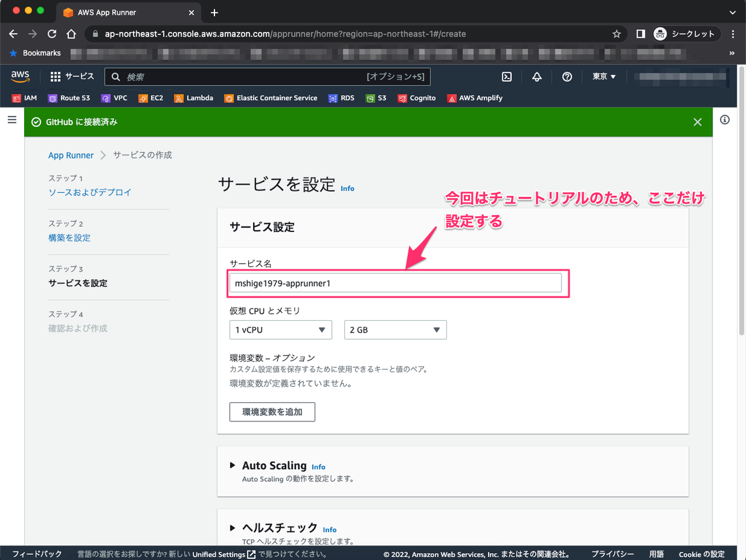Open the Lambda shortcut
This screenshot has width=746, height=560.
[x=193, y=98]
